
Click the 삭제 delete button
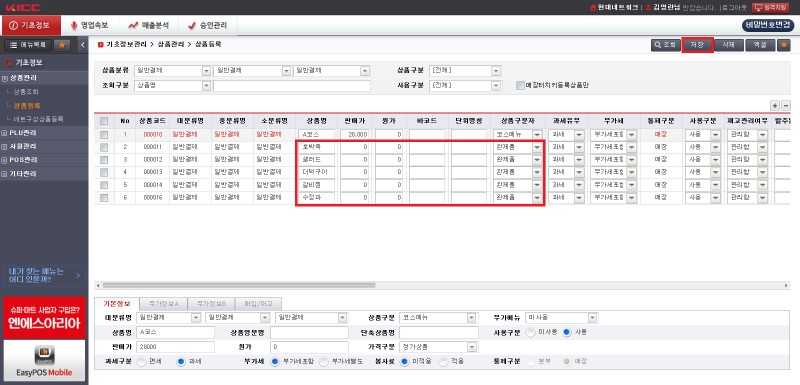point(729,45)
